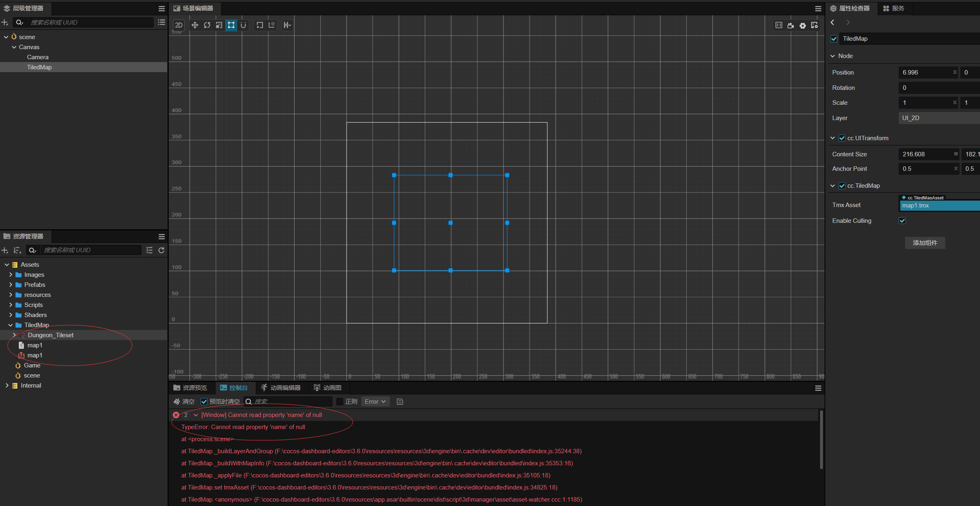
Task: Disable the cc.TiledMap component checkbox
Action: [842, 186]
